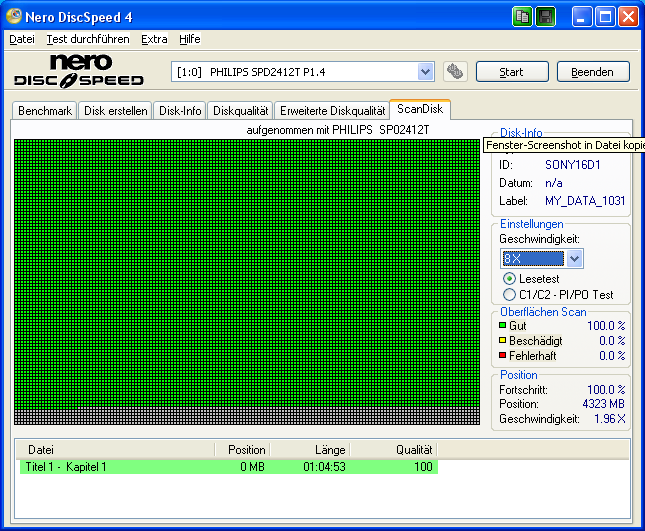Screen dimensions: 645x531
Task: Click the save screenshot floppy disk icon
Action: 545,17
